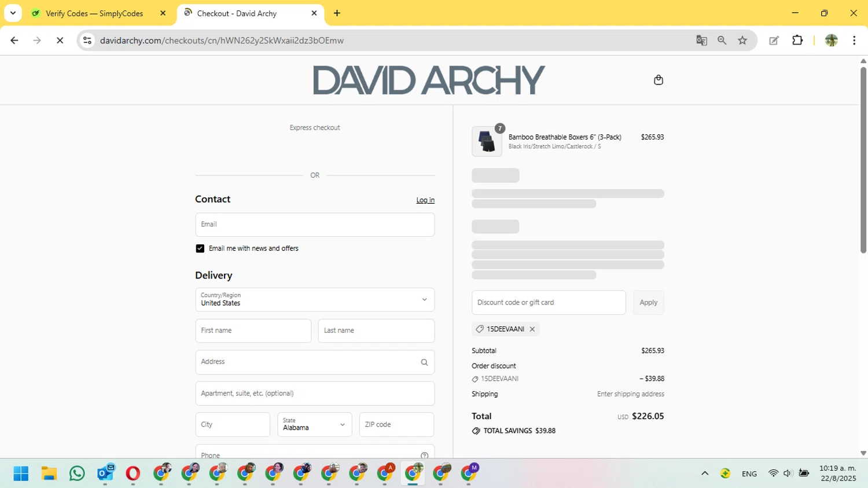Click the Last name field

click(376, 331)
